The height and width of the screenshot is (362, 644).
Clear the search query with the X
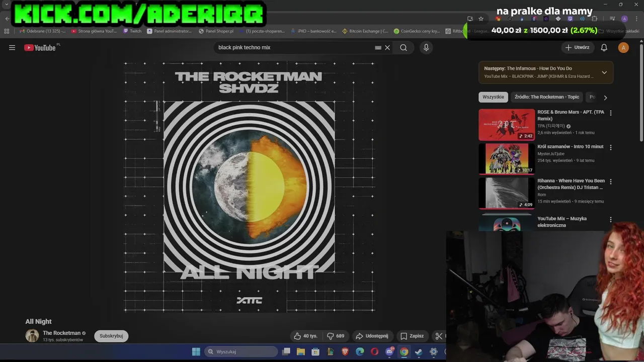(387, 48)
